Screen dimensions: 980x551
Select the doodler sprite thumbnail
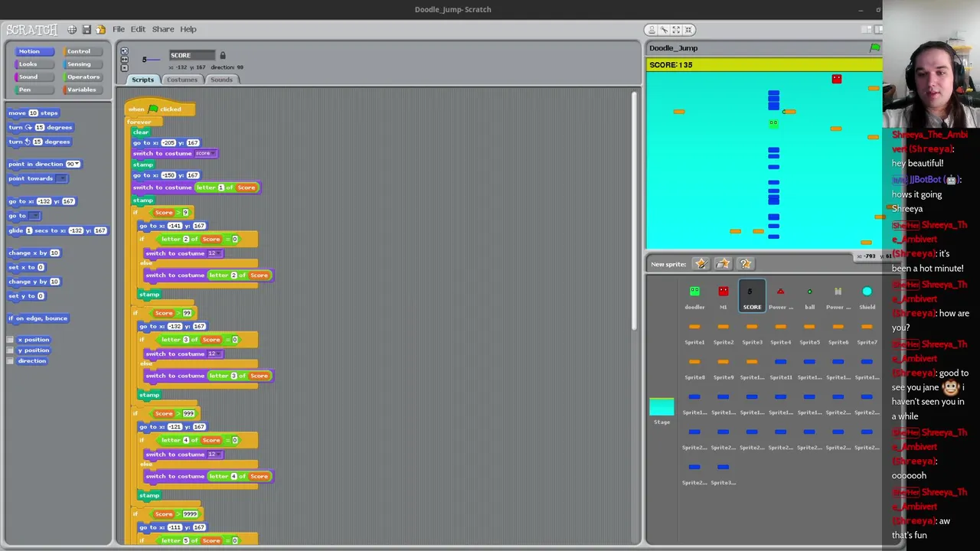[x=694, y=296]
